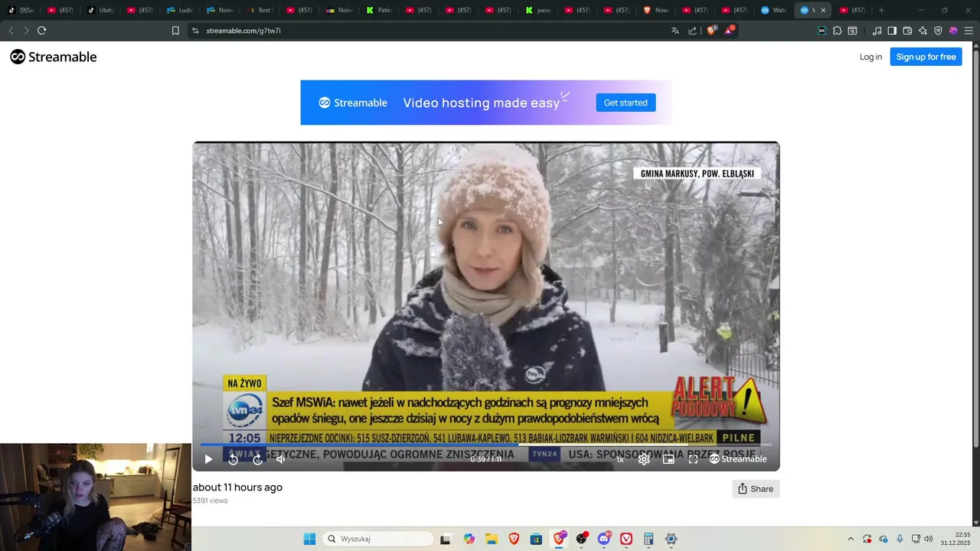
Task: Show hidden system tray icons
Action: [x=851, y=539]
